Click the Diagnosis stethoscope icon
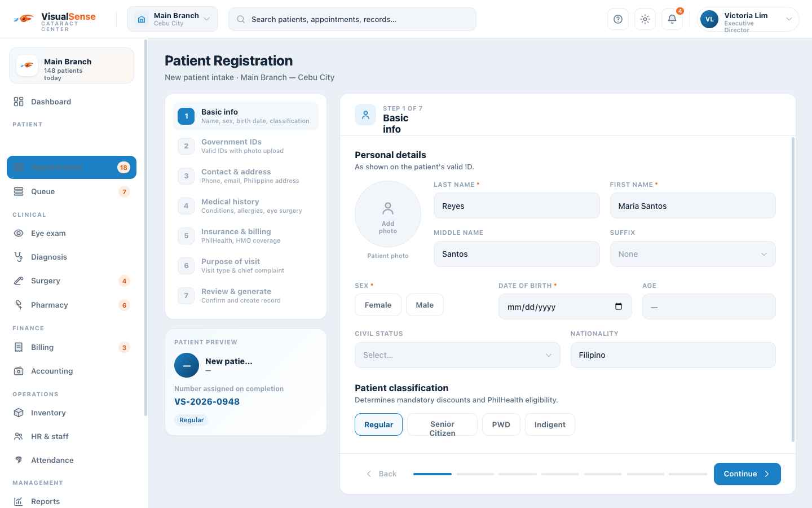This screenshot has width=812, height=508. point(19,257)
